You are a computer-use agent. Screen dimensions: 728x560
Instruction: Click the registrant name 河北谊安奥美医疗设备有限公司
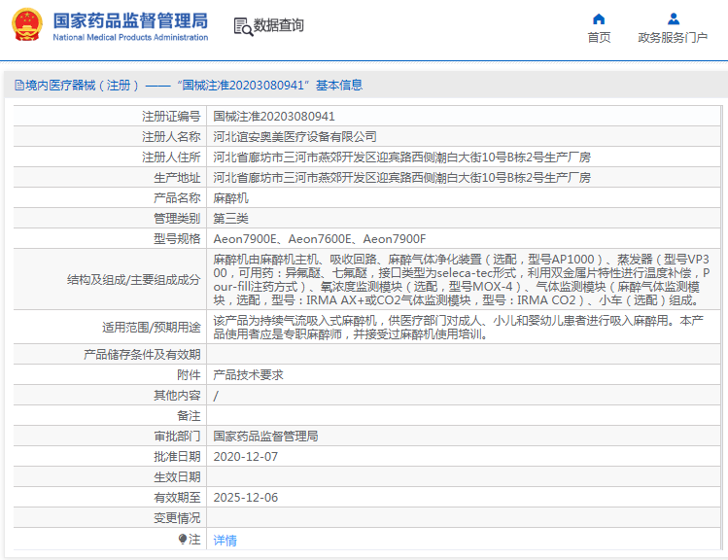click(295, 137)
